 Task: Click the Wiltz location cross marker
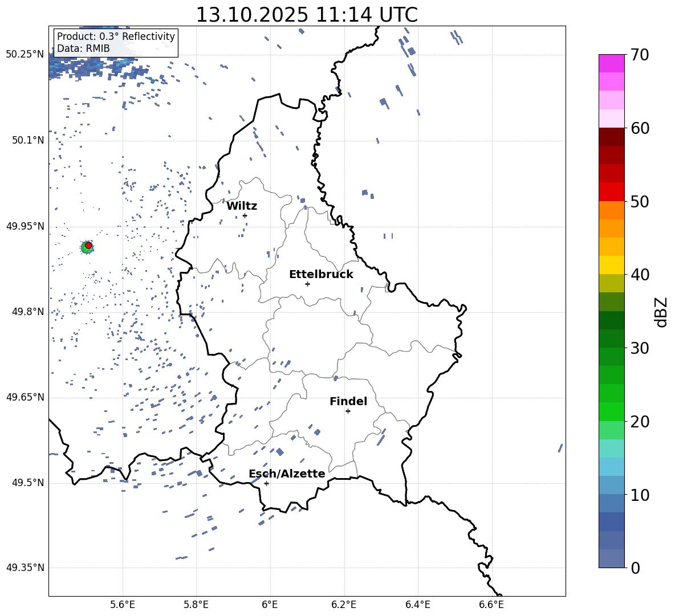[x=245, y=215]
